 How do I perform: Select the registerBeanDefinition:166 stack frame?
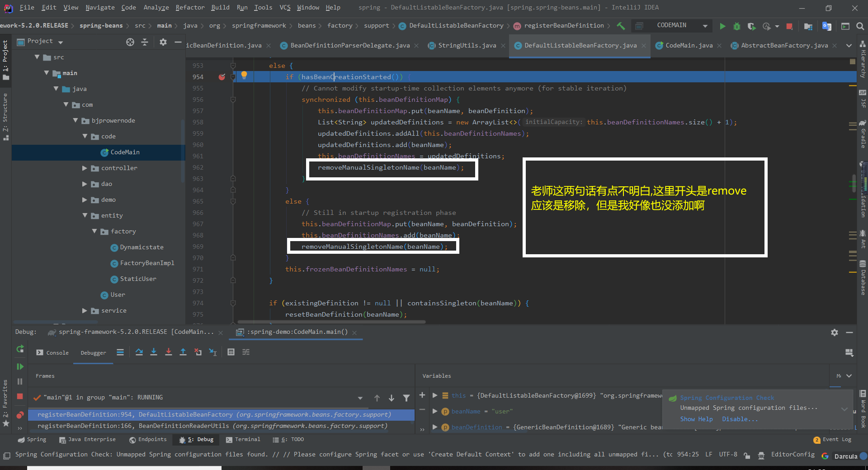coord(212,426)
